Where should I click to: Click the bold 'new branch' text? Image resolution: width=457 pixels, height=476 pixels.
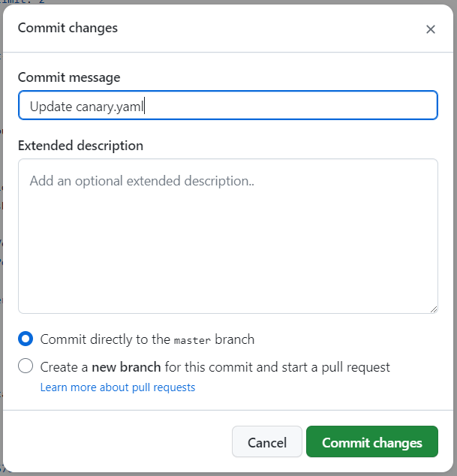(x=119, y=367)
